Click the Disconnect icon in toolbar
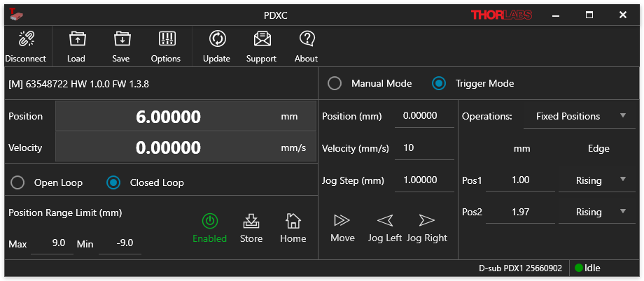Image resolution: width=644 pixels, height=281 pixels. coord(26,39)
